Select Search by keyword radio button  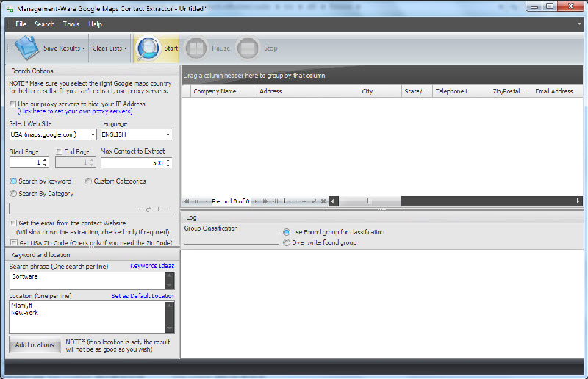[13, 181]
